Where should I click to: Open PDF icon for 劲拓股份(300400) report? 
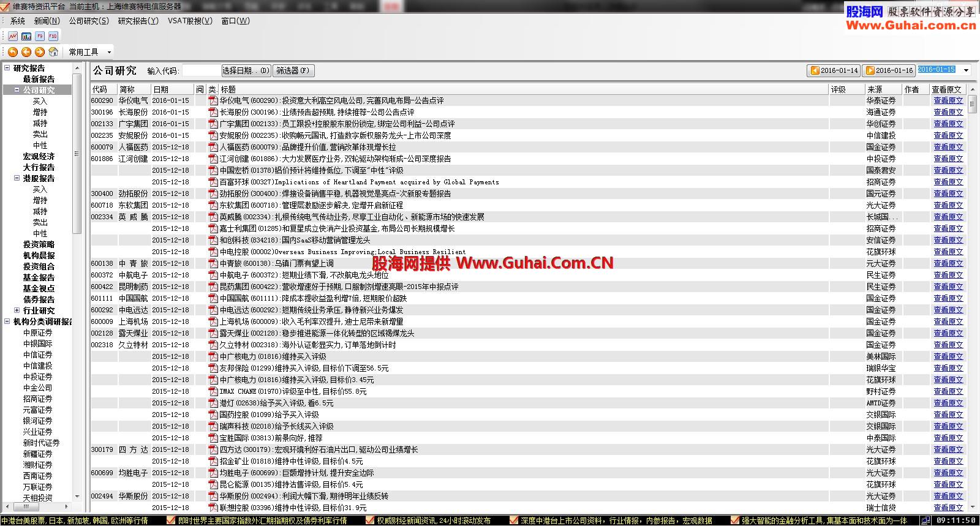(x=213, y=193)
